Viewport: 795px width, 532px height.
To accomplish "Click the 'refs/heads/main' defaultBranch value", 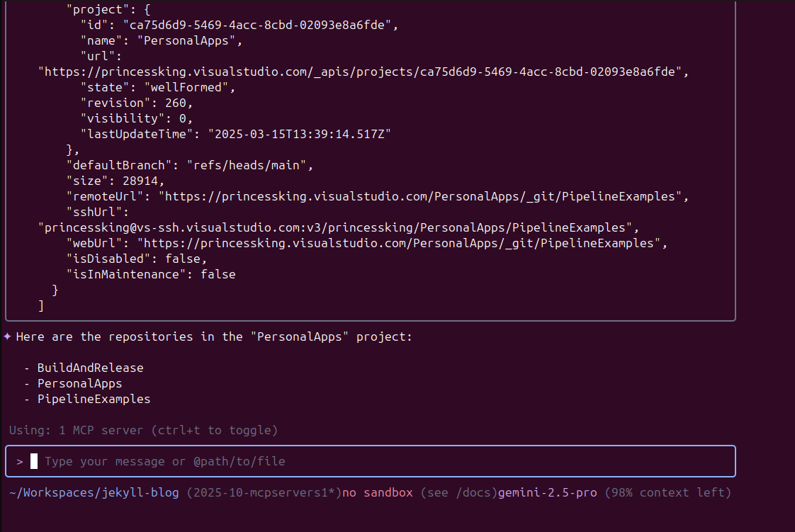I will pos(249,165).
